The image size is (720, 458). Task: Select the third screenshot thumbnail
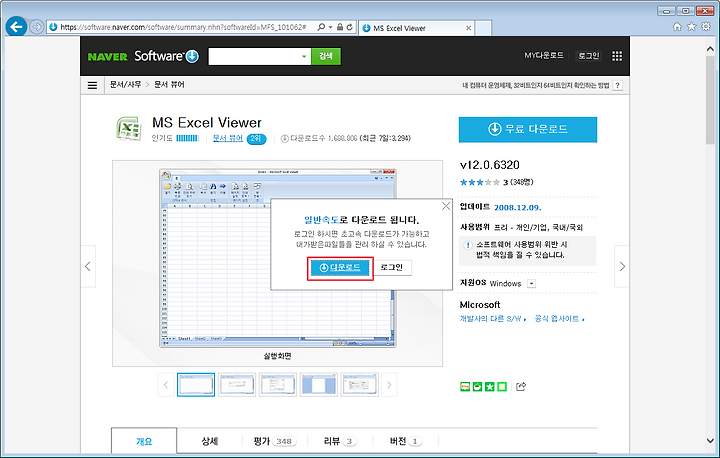click(x=278, y=384)
